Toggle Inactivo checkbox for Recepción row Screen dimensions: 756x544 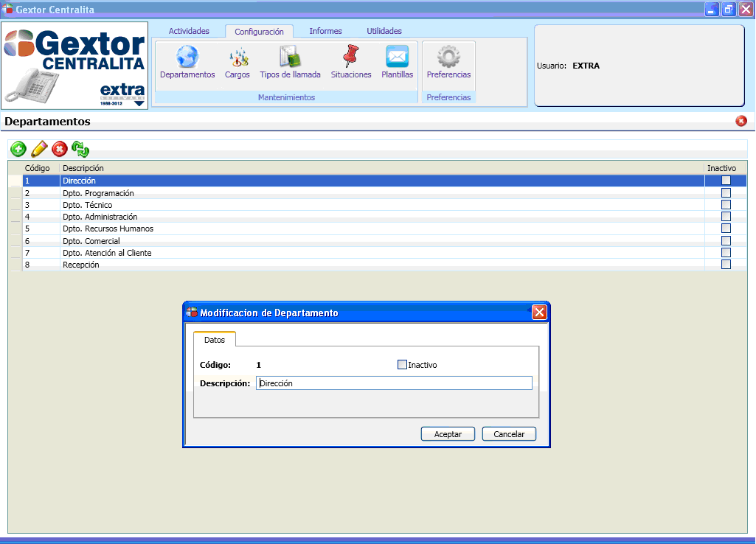tap(726, 265)
